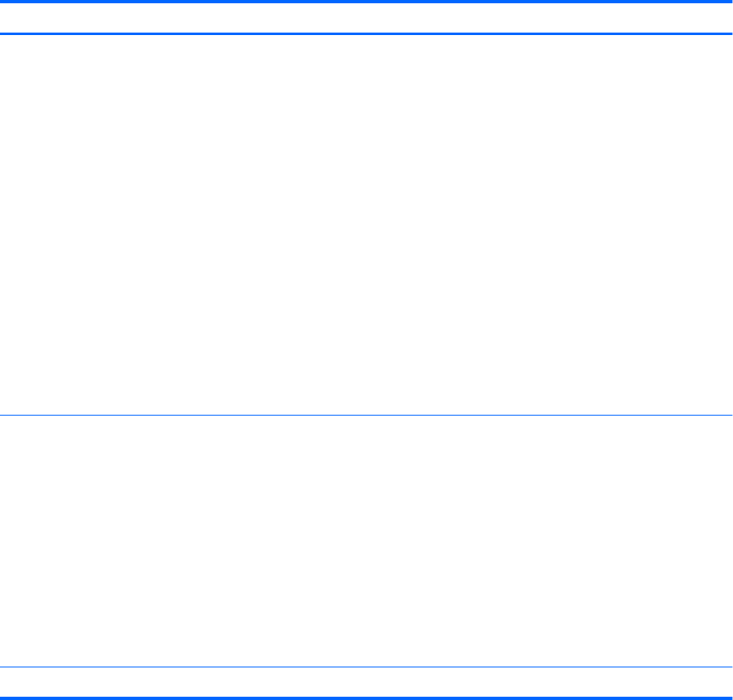Click the thin divider below the largest row

coord(366,416)
